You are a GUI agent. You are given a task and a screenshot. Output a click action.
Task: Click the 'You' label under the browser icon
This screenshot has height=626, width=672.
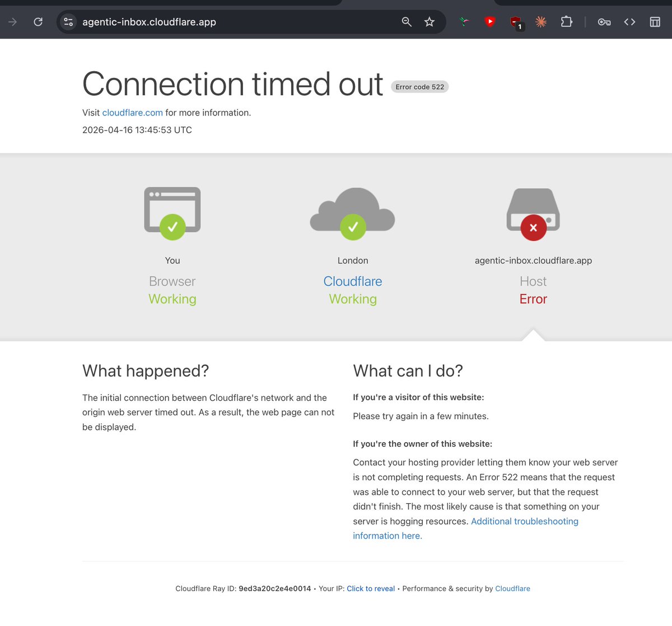point(172,261)
